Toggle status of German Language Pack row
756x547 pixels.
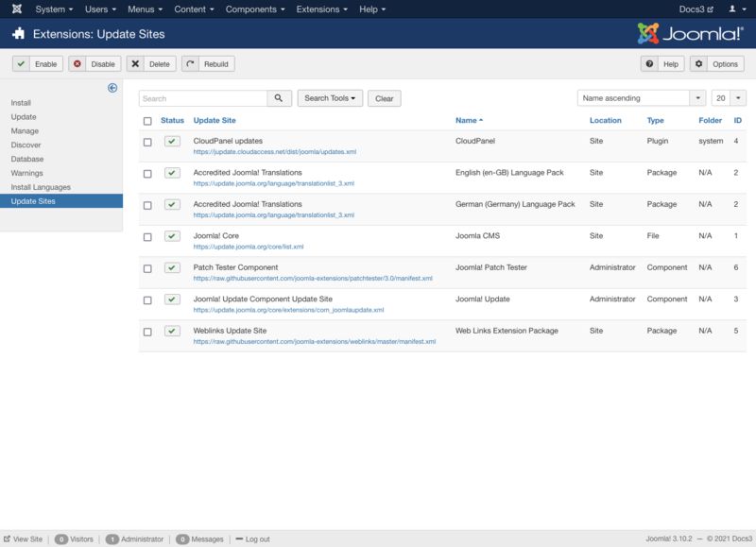click(x=172, y=204)
